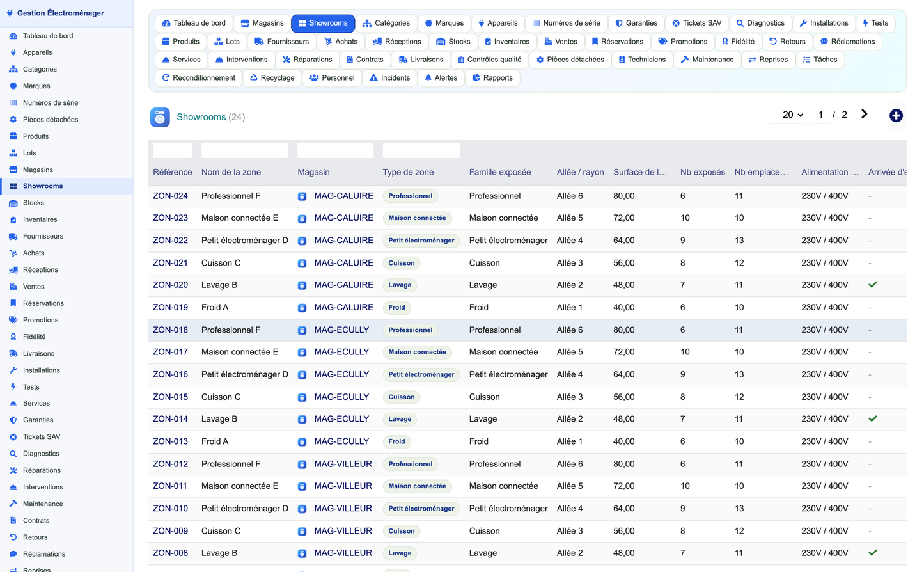Image resolution: width=924 pixels, height=572 pixels.
Task: Select the Tickets SAV icon in sidebar
Action: 13,437
